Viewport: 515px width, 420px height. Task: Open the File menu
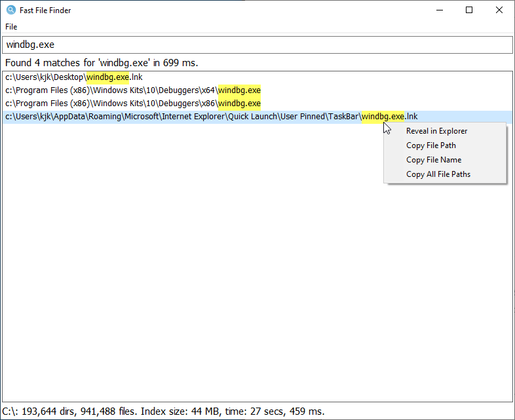[11, 27]
